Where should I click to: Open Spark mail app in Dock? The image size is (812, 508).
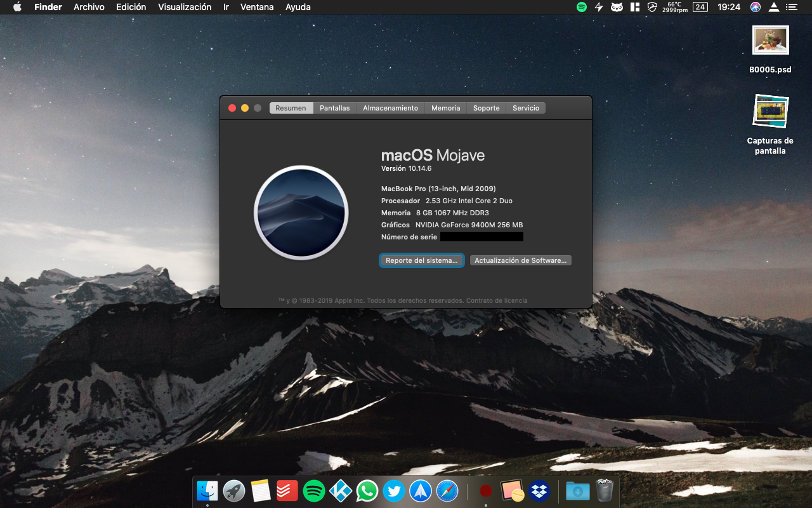(421, 491)
